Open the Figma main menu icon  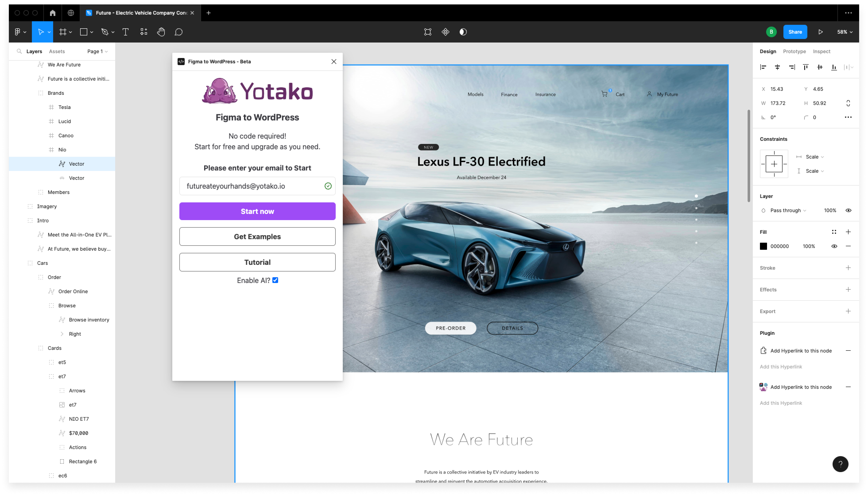coord(18,32)
